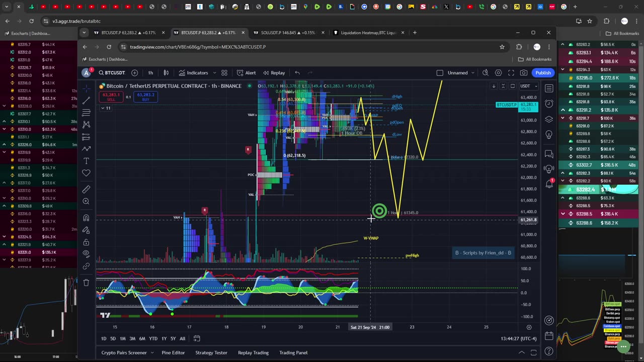This screenshot has width=644, height=362.
Task: Select the trend line drawing tool
Action: pyautogui.click(x=86, y=100)
